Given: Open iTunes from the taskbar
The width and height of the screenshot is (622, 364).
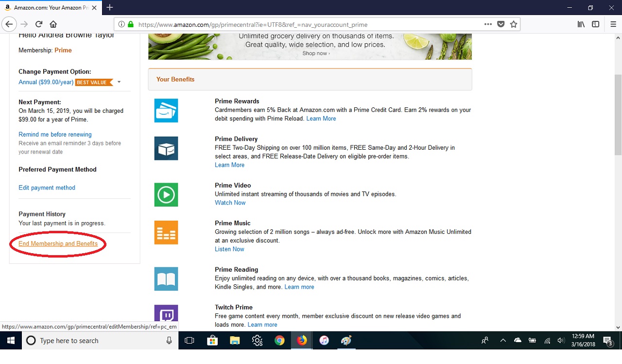Looking at the screenshot, I should [324, 341].
